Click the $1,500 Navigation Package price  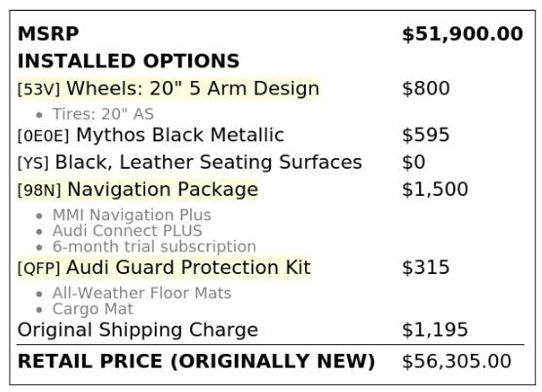pyautogui.click(x=435, y=189)
